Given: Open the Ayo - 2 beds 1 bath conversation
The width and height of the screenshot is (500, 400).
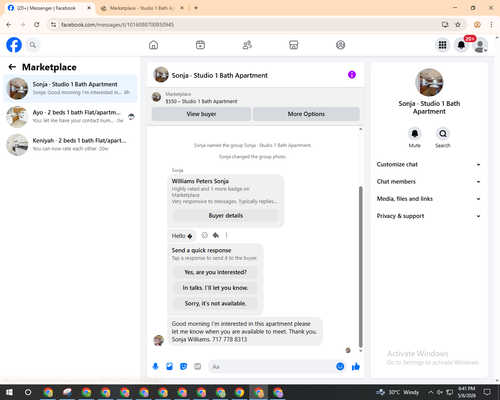Looking at the screenshot, I should 70,117.
